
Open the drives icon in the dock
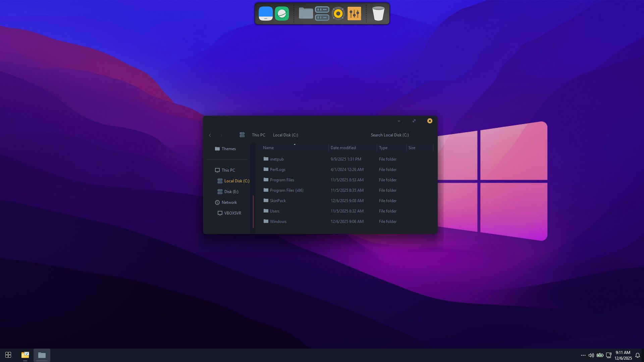322,14
